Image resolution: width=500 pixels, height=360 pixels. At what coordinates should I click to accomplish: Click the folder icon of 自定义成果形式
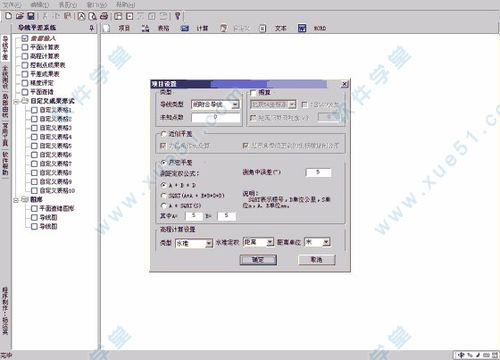(x=25, y=101)
